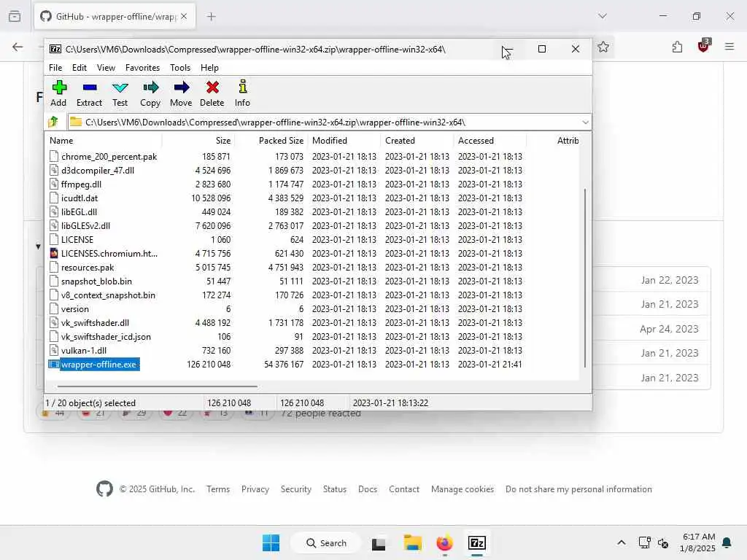This screenshot has width=747, height=560.
Task: Sort files by Name column header
Action: pos(104,141)
